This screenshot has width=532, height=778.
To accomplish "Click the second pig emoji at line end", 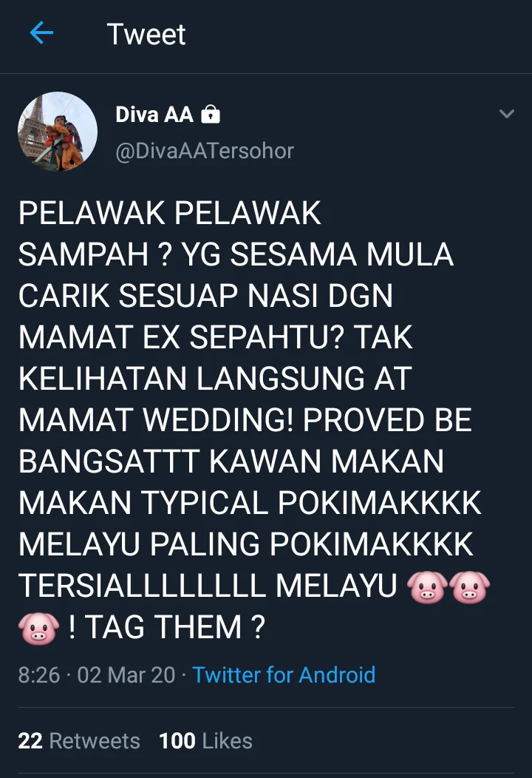I will 470,587.
